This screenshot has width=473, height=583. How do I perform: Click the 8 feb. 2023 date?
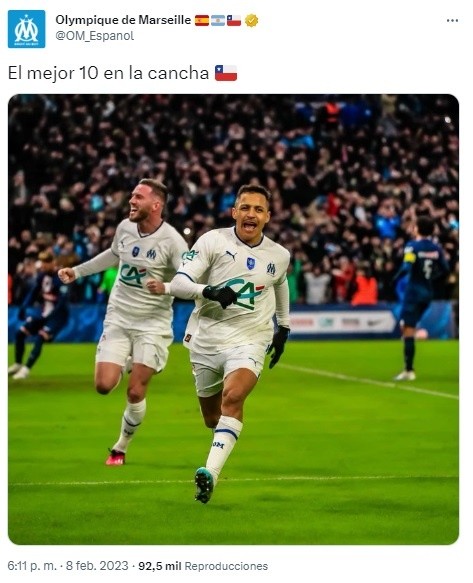[97, 566]
